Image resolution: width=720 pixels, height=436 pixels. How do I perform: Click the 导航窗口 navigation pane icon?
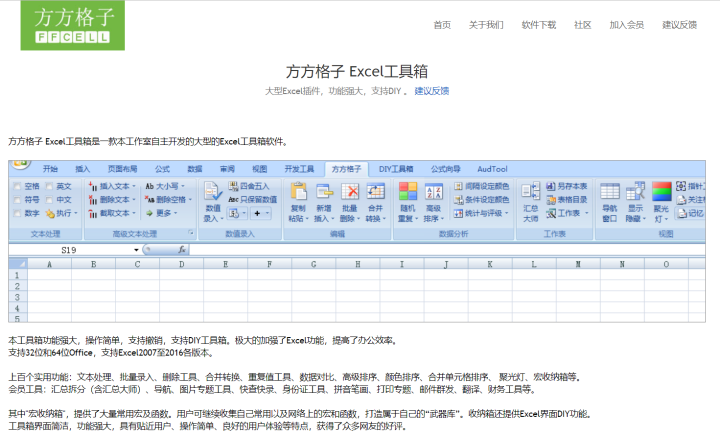pos(610,191)
